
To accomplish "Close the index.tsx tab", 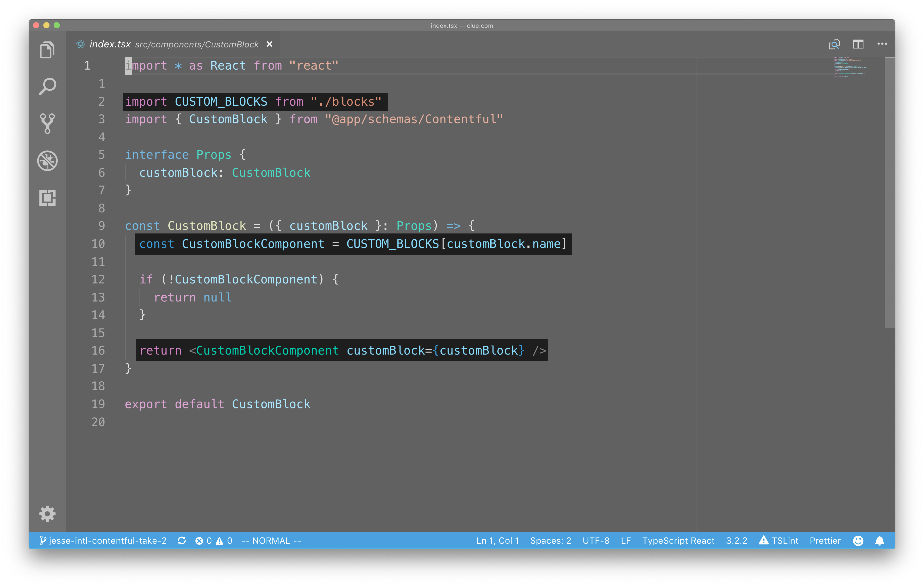I will point(269,45).
